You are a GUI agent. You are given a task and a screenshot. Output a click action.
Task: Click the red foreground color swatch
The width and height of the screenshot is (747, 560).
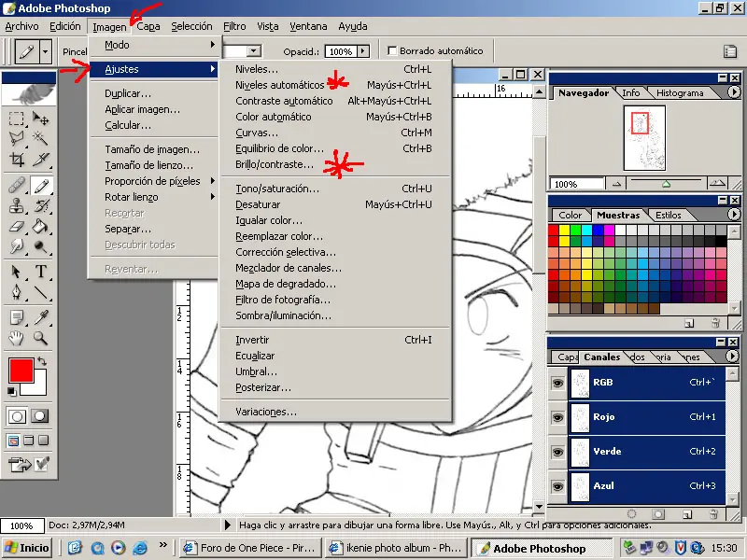click(x=21, y=370)
